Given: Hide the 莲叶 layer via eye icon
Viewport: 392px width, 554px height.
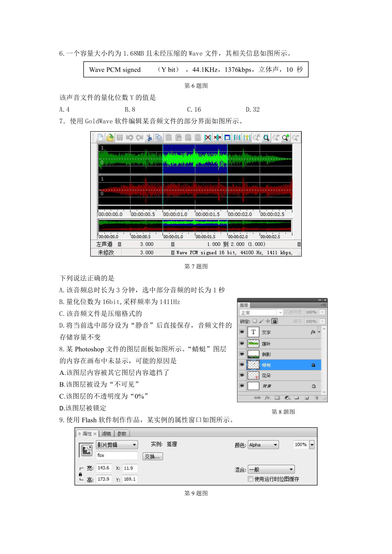Looking at the screenshot, I should [242, 343].
